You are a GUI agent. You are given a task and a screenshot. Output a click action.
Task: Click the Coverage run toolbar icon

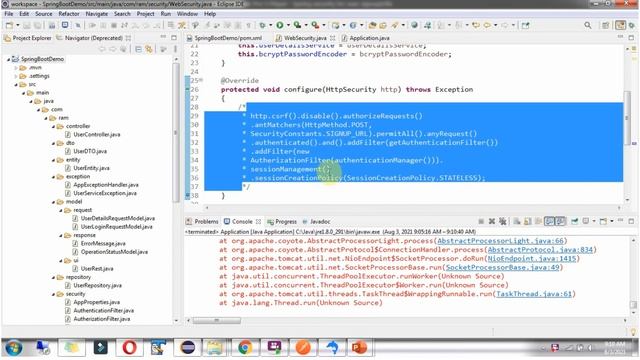point(298,25)
